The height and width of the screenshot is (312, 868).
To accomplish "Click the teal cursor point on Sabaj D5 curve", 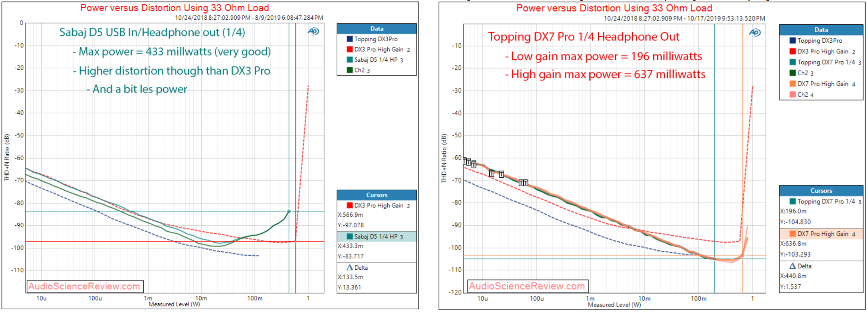I will (x=289, y=211).
